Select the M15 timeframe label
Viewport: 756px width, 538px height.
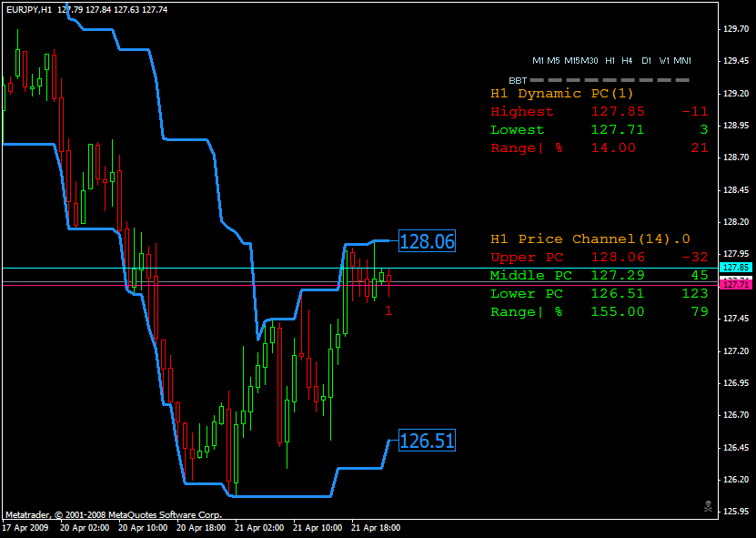572,61
